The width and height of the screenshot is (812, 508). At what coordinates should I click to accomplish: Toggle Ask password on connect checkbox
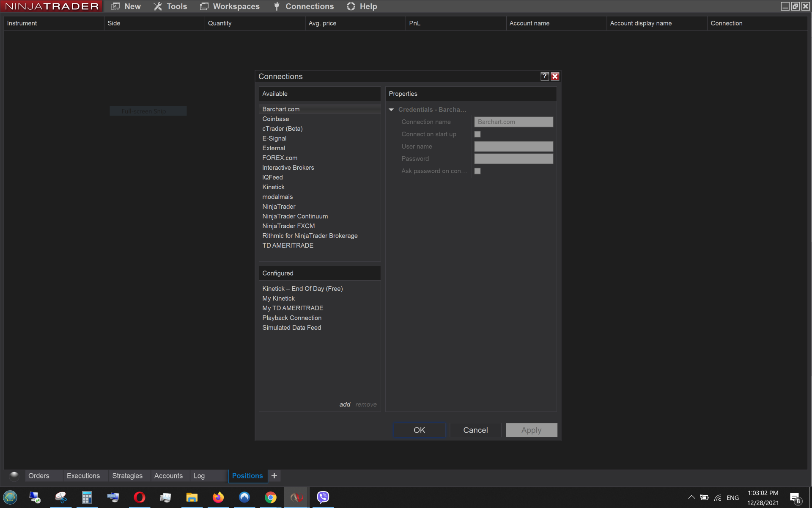pos(477,171)
